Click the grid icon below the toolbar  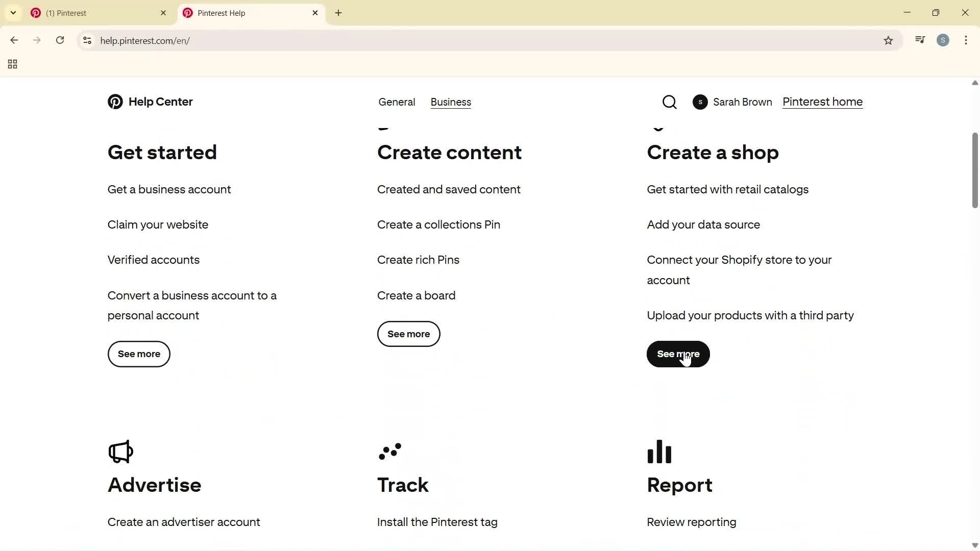[12, 64]
